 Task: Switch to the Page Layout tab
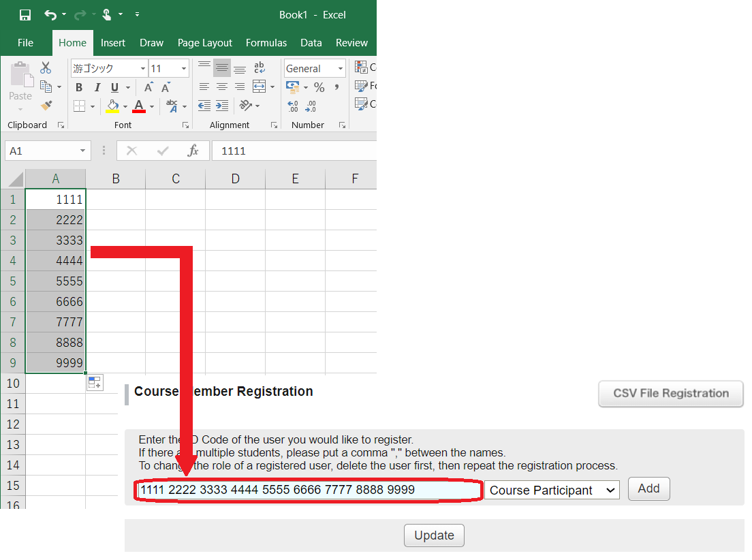[x=205, y=43]
